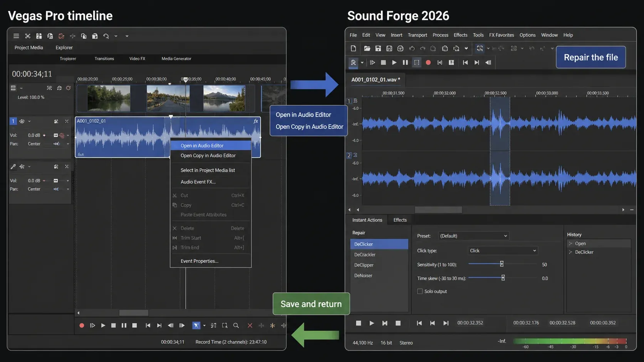Select Audio Event FX... in context menu
This screenshot has height=362, width=644.
click(211, 182)
